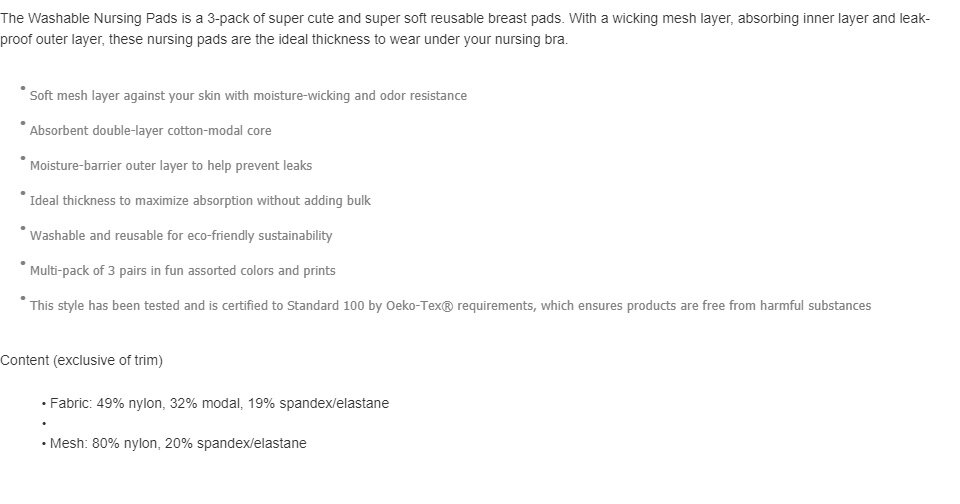Click the "Multi-pack of 3 pairs" bullet text
The image size is (960, 504).
point(183,271)
